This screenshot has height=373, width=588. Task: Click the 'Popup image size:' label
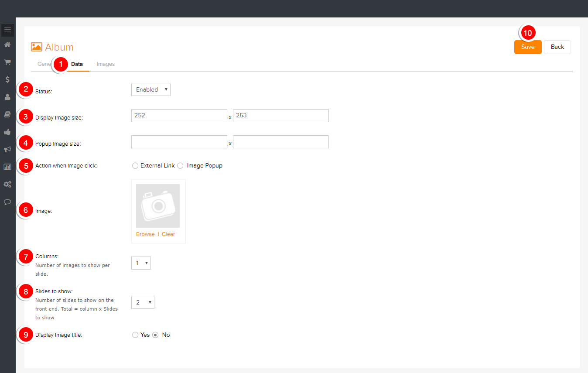coord(58,144)
